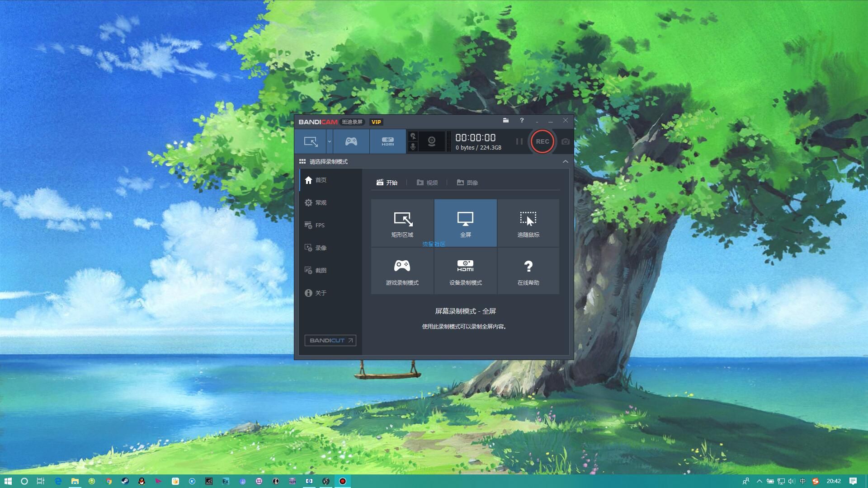Choose 设备录制模式 tile
This screenshot has height=488, width=868.
465,271
